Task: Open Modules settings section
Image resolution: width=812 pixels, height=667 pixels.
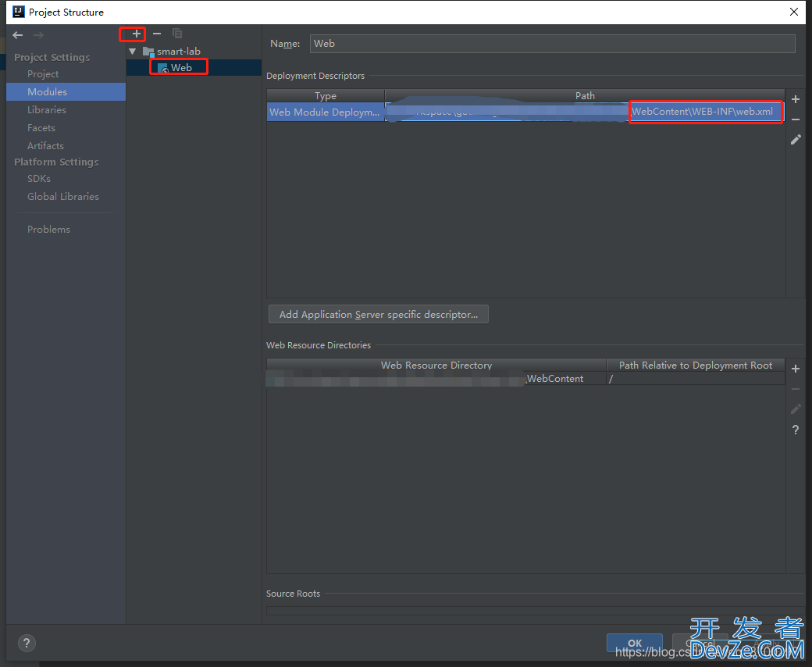Action: click(47, 91)
